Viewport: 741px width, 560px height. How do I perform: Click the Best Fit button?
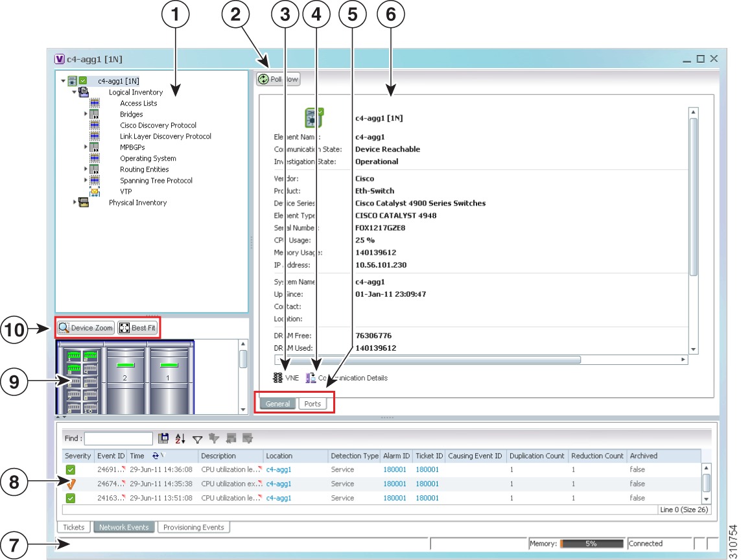point(137,327)
